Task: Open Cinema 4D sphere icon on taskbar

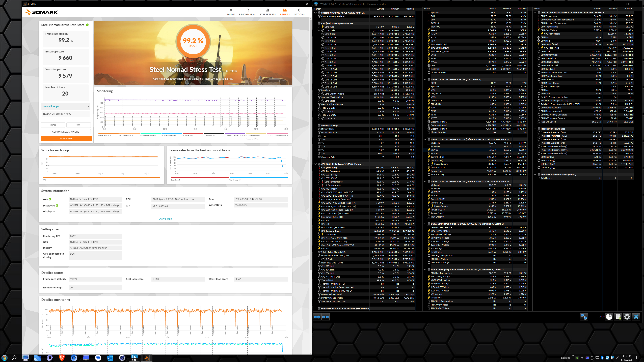Action: 122,358
